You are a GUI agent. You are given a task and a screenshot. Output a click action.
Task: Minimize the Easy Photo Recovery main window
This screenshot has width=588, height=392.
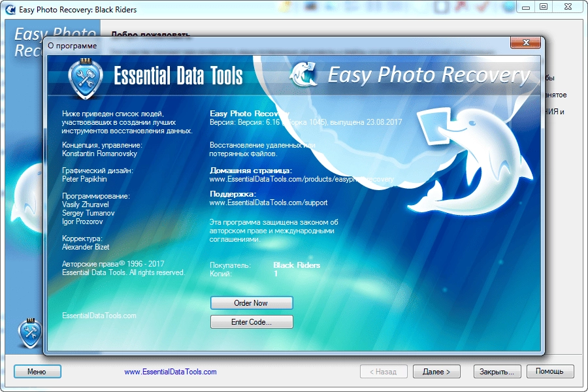coord(526,7)
